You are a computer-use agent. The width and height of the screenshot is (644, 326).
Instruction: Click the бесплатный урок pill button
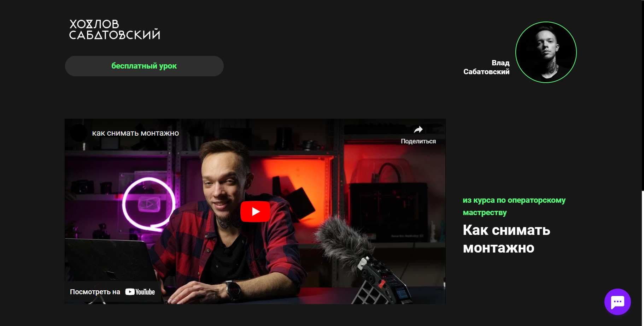point(144,66)
